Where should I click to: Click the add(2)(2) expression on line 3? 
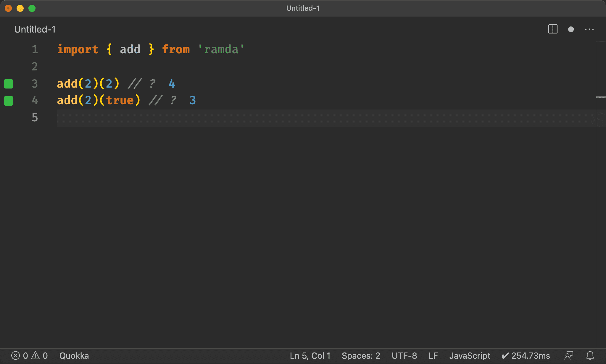88,83
